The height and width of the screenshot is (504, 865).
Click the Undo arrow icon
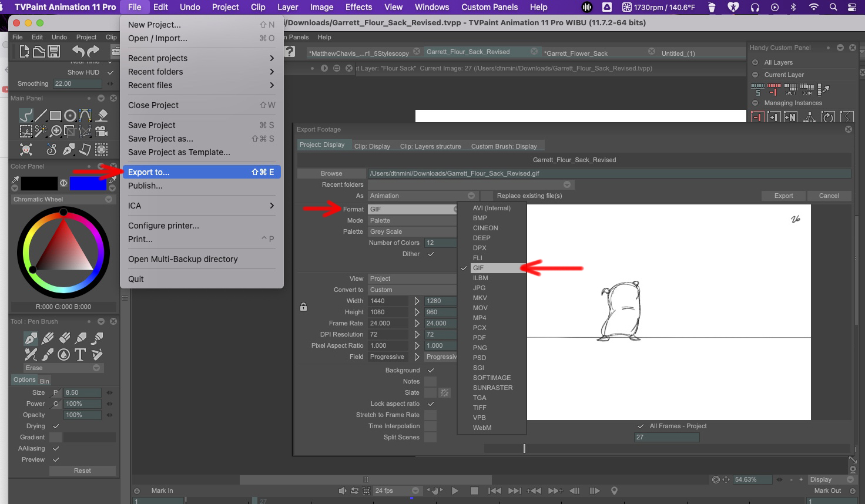click(78, 52)
